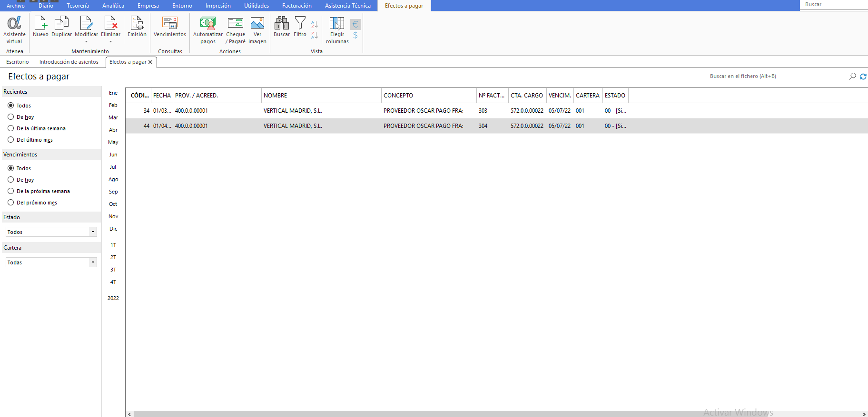Viewport: 868px width, 417px height.
Task: Open the Tesorería menu
Action: coord(78,6)
